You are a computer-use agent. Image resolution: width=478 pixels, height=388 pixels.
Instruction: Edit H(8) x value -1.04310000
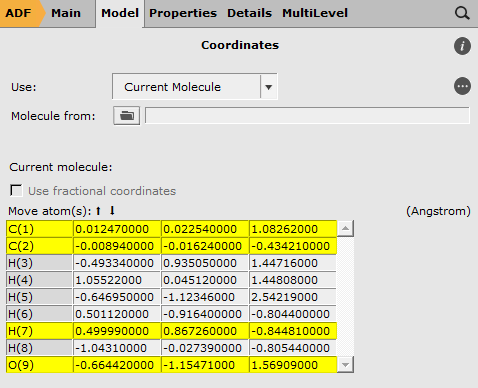click(117, 348)
